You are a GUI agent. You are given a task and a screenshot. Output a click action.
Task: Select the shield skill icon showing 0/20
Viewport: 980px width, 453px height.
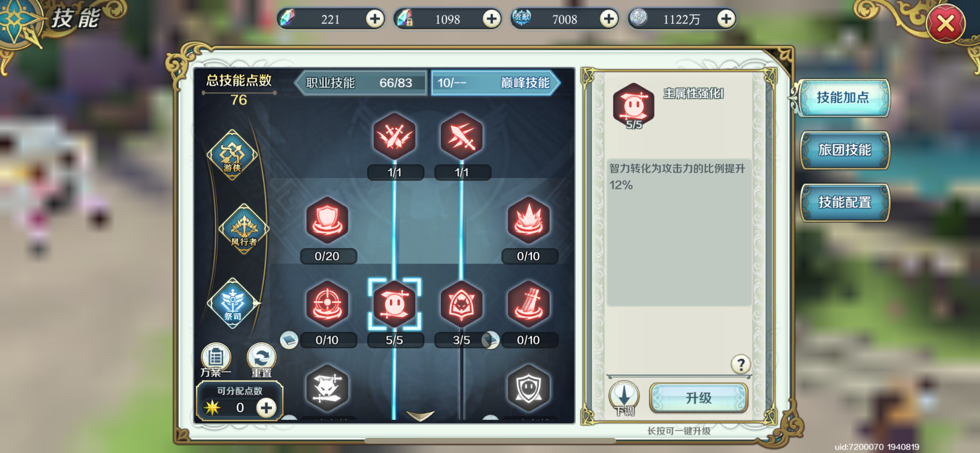(x=327, y=220)
